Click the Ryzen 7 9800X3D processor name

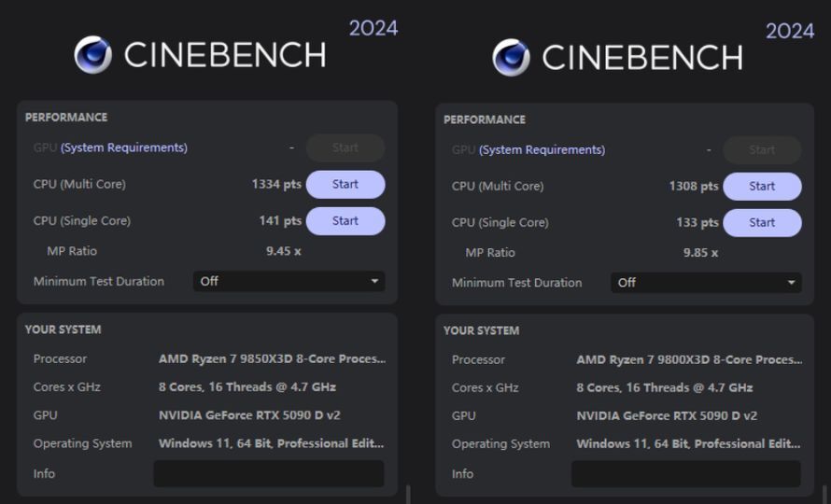689,360
